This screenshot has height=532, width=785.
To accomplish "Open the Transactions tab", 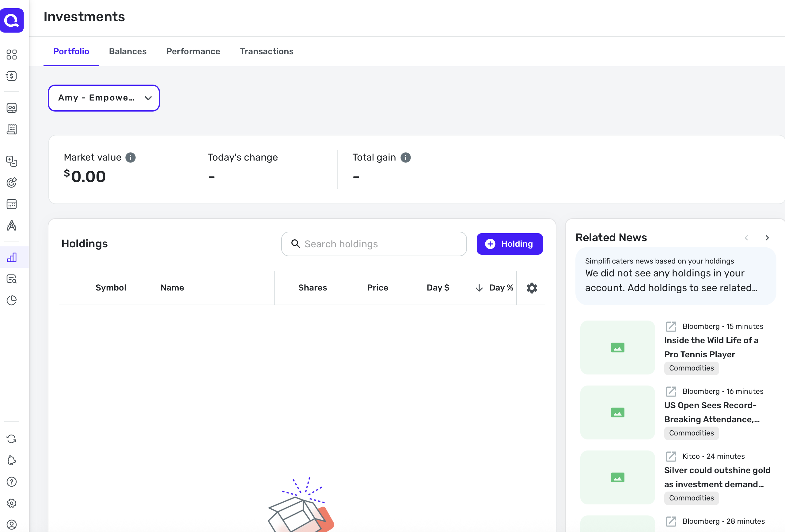I will [x=266, y=51].
